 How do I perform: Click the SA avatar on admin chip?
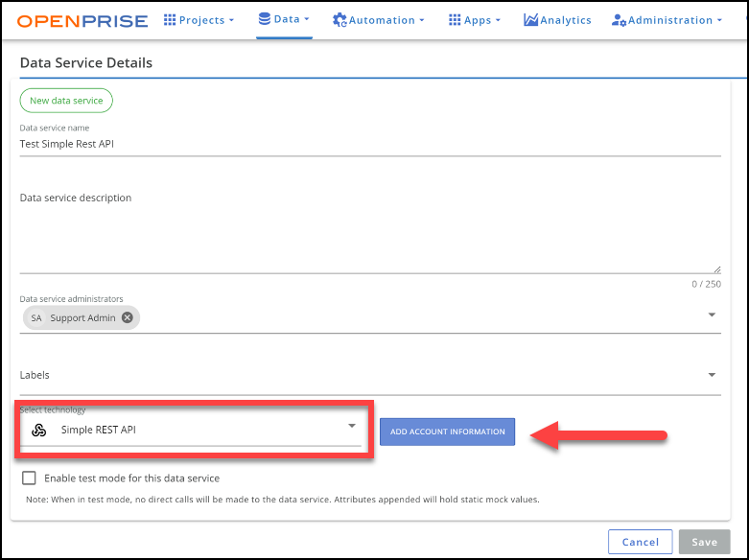pos(36,317)
